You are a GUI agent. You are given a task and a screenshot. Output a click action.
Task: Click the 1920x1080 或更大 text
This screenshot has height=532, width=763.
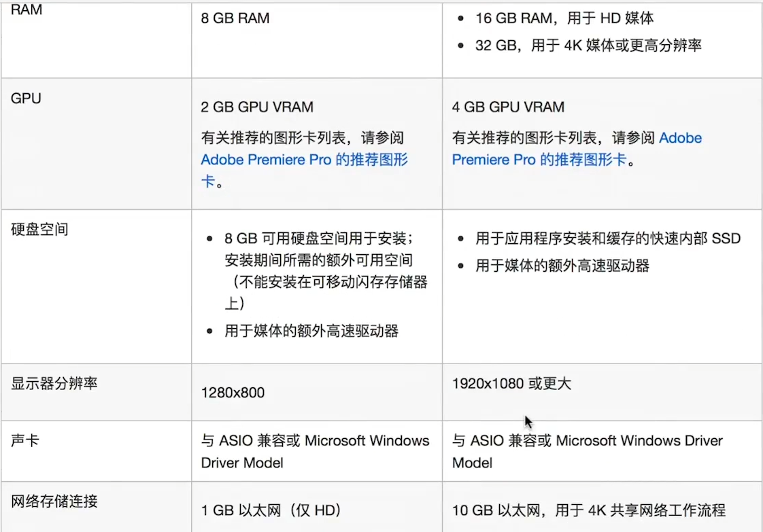click(x=511, y=384)
